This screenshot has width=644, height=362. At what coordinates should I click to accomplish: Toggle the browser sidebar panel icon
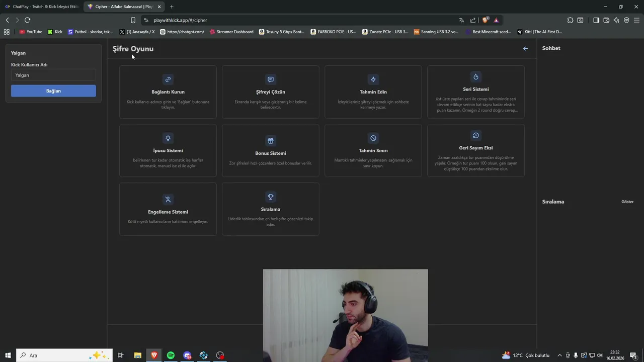pos(596,20)
